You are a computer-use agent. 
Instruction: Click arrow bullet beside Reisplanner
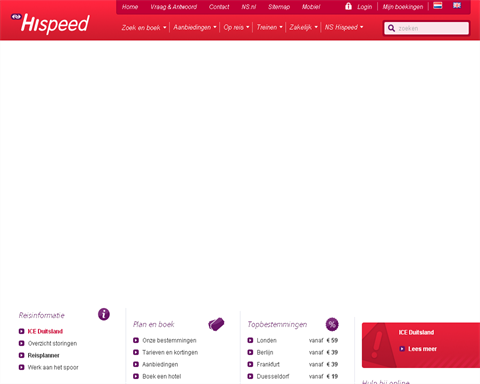coord(22,355)
